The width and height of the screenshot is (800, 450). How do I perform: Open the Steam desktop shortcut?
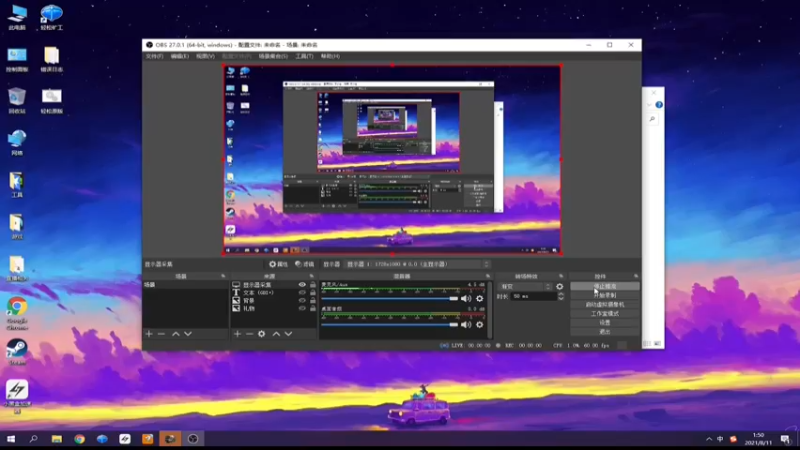click(x=17, y=352)
